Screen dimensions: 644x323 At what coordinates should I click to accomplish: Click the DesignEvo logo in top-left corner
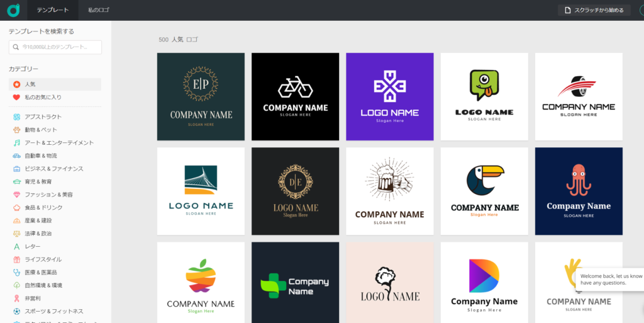click(13, 10)
